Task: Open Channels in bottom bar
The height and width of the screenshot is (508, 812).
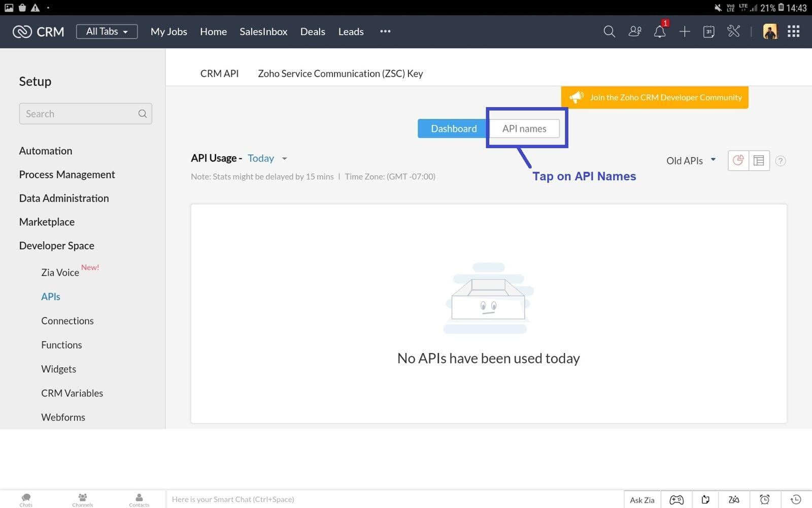Action: (83, 500)
